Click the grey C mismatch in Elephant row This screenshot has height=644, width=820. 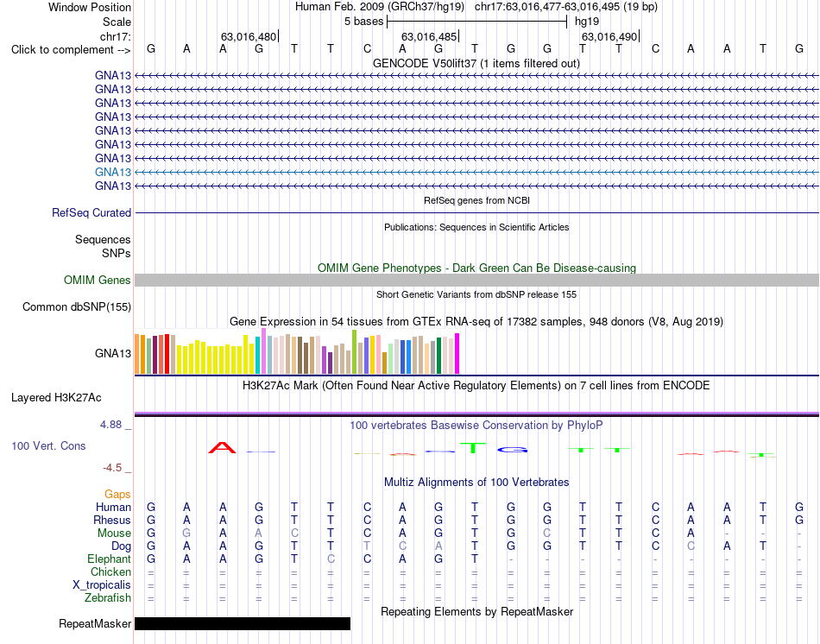pyautogui.click(x=331, y=559)
